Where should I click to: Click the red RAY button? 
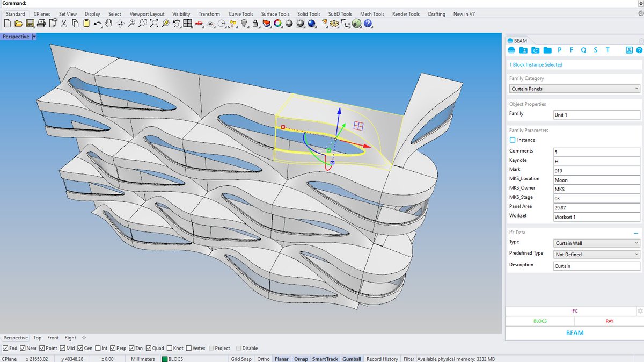point(609,321)
